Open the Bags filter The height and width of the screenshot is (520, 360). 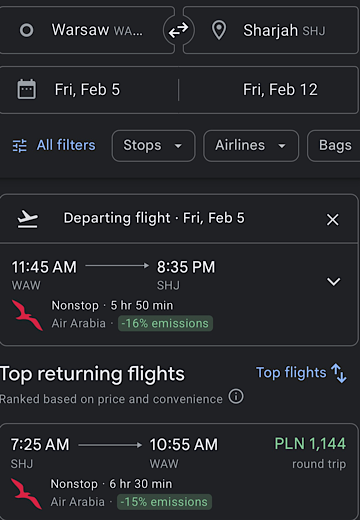click(x=334, y=146)
